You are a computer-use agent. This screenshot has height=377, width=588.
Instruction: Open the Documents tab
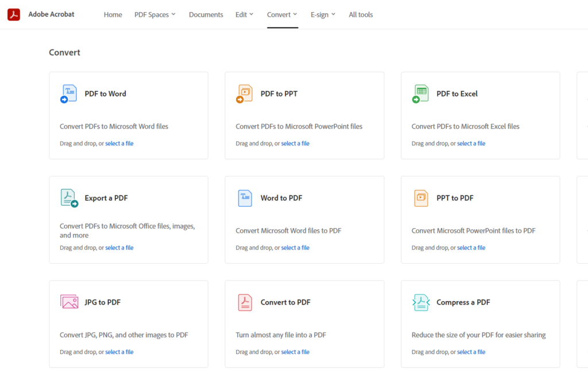pyautogui.click(x=206, y=14)
